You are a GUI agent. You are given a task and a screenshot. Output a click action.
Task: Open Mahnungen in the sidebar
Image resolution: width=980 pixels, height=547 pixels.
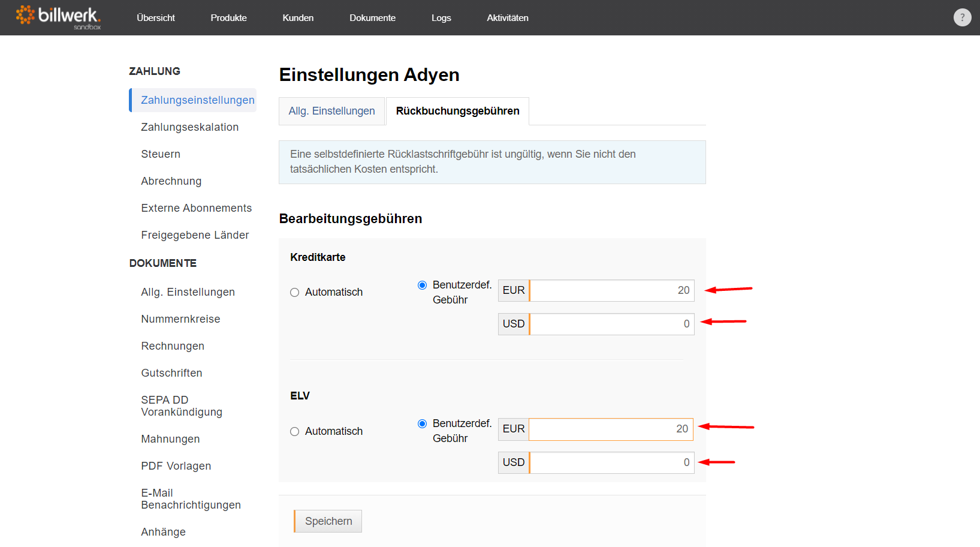(x=170, y=439)
